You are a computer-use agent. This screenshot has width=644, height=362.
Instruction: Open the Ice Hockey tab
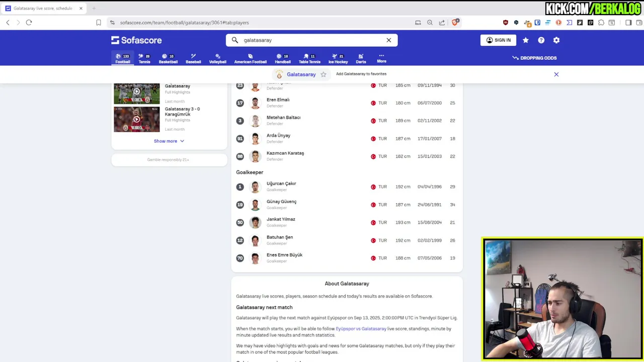pyautogui.click(x=338, y=58)
